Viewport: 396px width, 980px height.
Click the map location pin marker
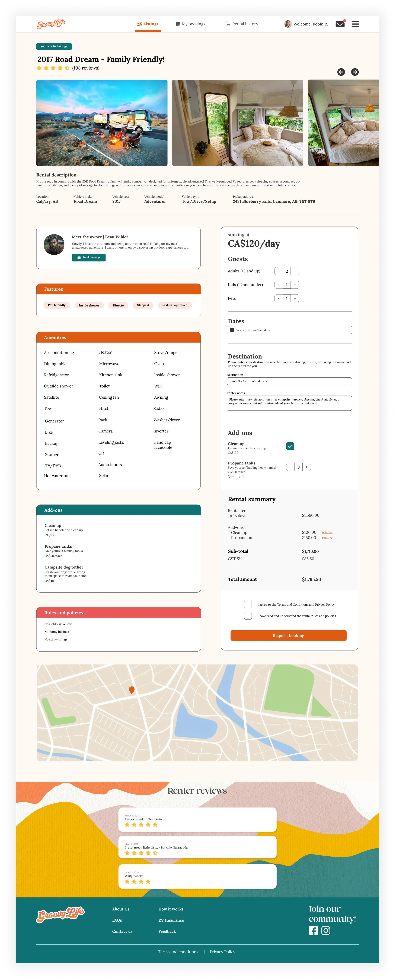pyautogui.click(x=132, y=690)
